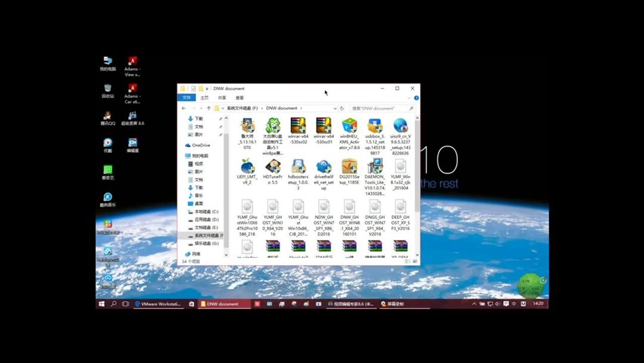Open the 优酷 desktop icon
The width and height of the screenshot is (644, 363).
(107, 146)
